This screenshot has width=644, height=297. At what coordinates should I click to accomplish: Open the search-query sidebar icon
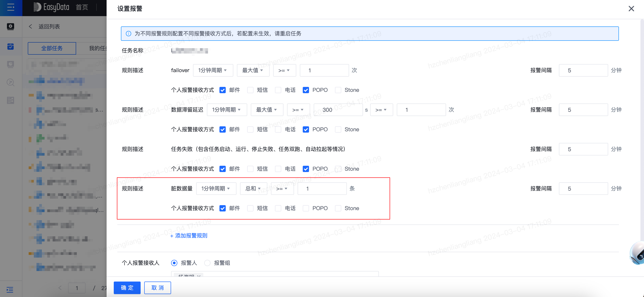11,82
